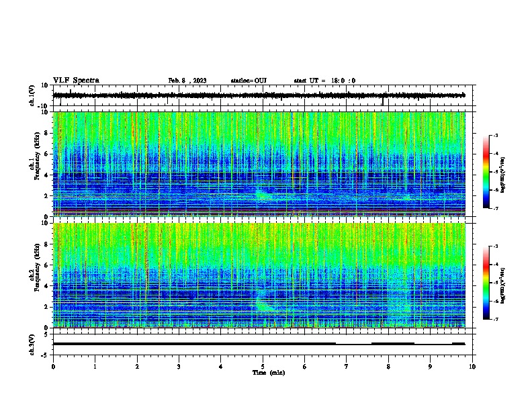This screenshot has width=532, height=411.
Task: Click the ch.1 color bar "log(PSD)" label
Action: [x=503, y=175]
